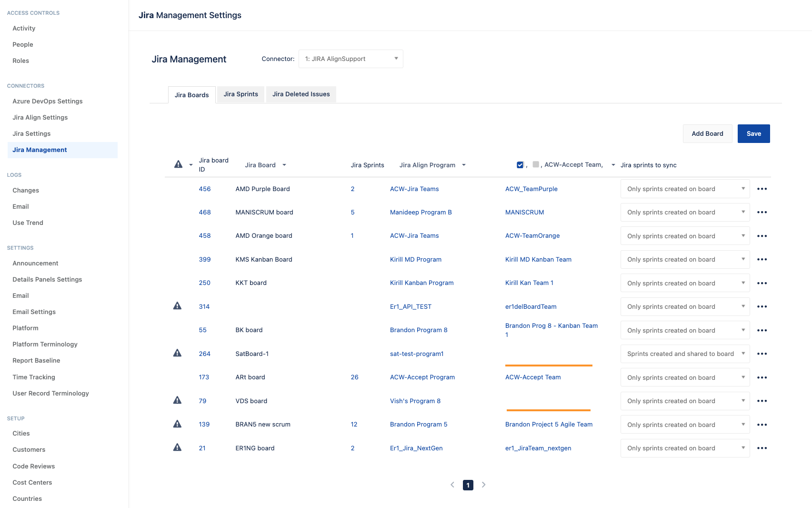This screenshot has height=508, width=812.
Task: Click the Save button
Action: (754, 134)
